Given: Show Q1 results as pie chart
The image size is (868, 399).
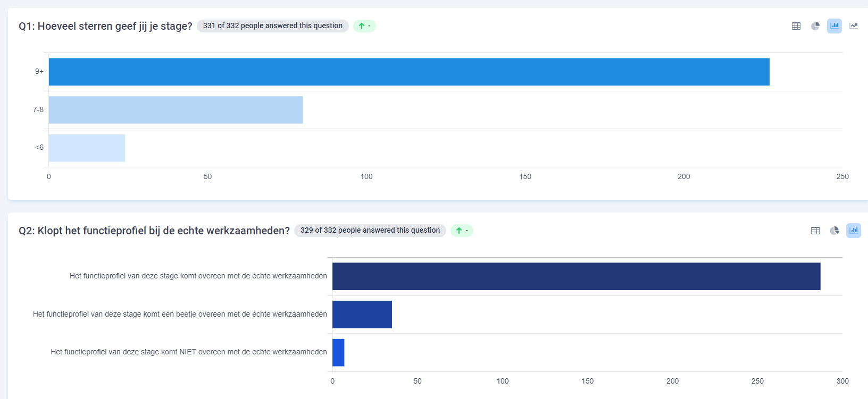Looking at the screenshot, I should tap(815, 26).
